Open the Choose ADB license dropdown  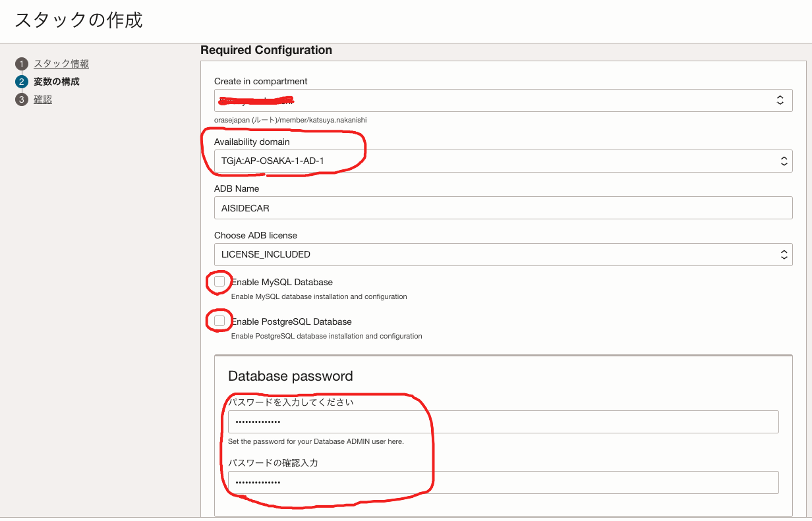click(x=503, y=254)
